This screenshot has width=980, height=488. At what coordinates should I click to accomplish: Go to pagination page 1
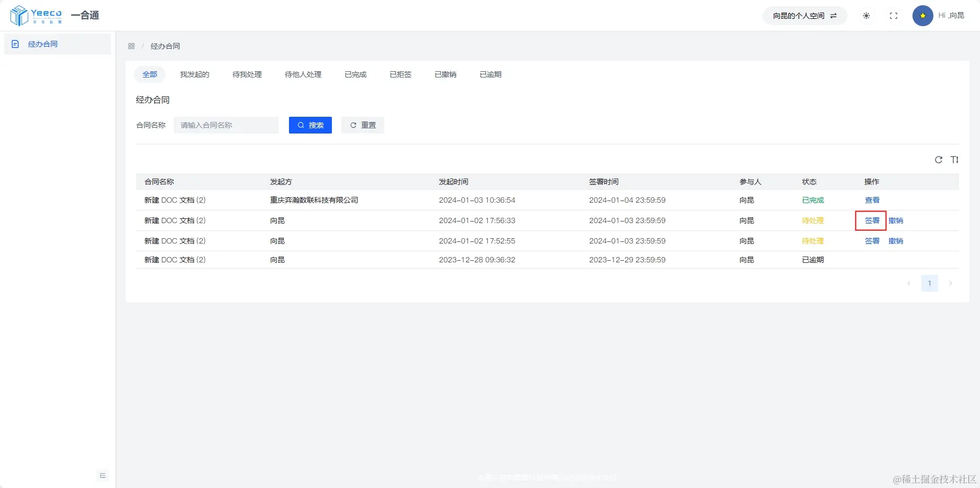tap(930, 283)
